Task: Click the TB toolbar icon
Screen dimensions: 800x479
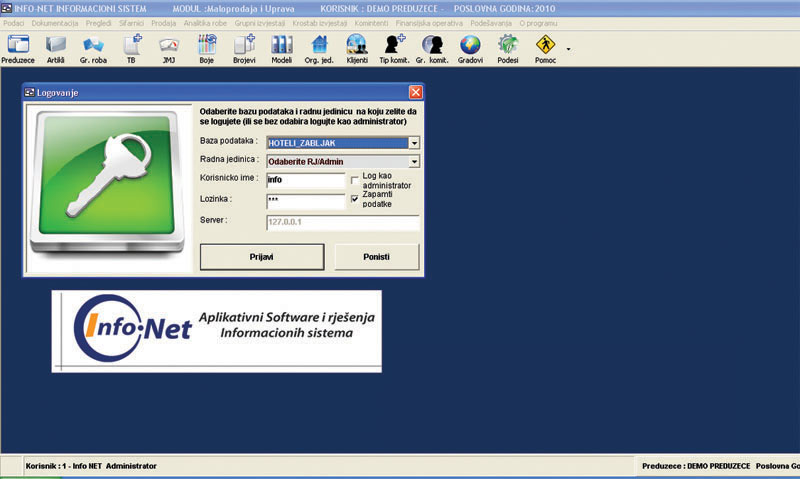Action: tap(132, 49)
